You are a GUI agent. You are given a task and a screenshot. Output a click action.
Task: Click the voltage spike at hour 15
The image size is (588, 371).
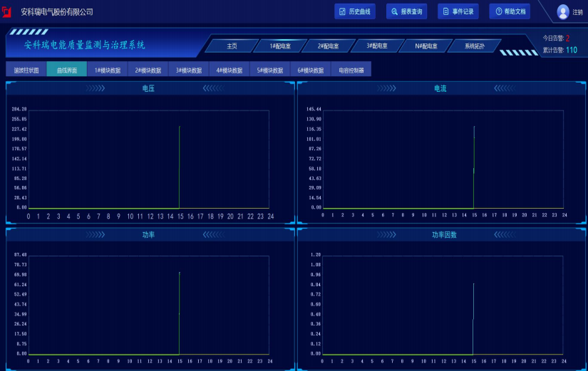click(x=179, y=167)
